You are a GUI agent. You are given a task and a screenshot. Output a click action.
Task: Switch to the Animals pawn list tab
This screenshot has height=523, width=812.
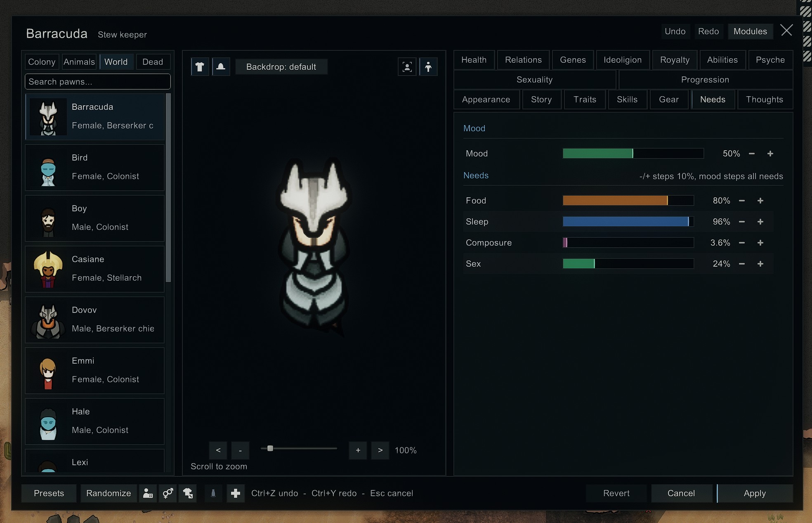(79, 62)
